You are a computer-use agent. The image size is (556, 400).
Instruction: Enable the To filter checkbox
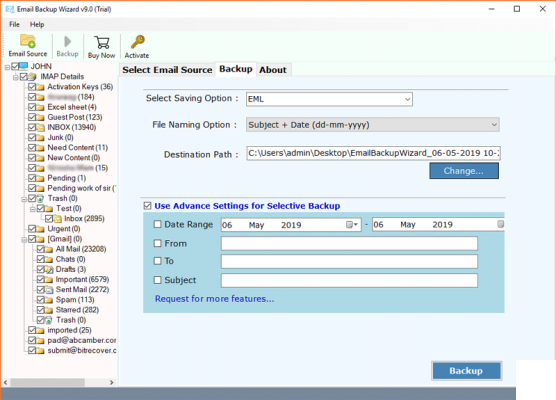(157, 261)
